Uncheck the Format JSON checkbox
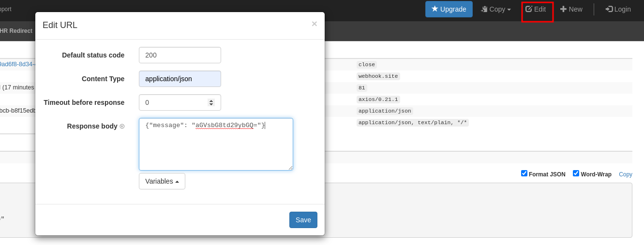The image size is (644, 245). [x=524, y=173]
